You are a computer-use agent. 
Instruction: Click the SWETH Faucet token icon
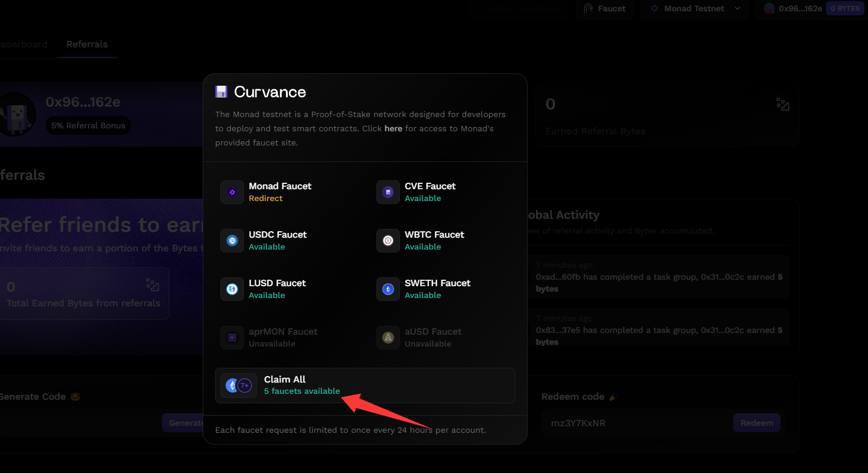coord(388,289)
